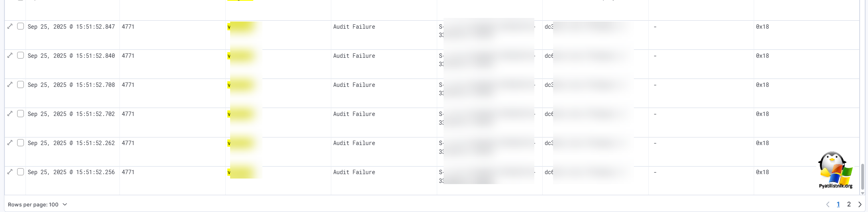The width and height of the screenshot is (868, 212).
Task: Expand the row timestamped 15:51:52.702
Action: click(x=10, y=114)
